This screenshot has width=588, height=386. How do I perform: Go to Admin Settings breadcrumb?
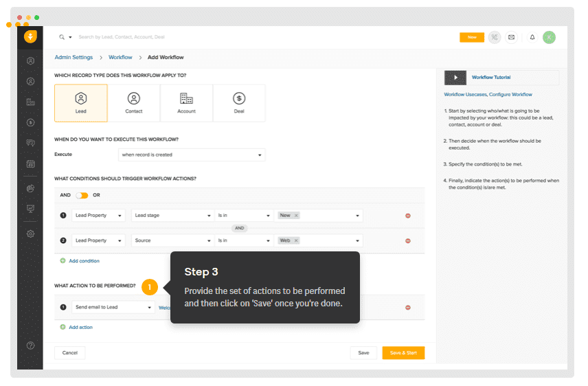[x=73, y=58]
